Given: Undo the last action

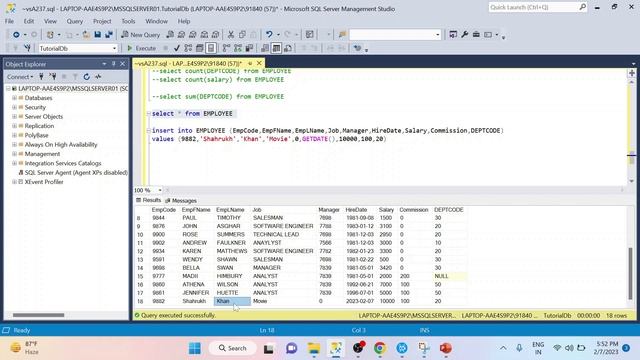Looking at the screenshot, I should coord(269,35).
